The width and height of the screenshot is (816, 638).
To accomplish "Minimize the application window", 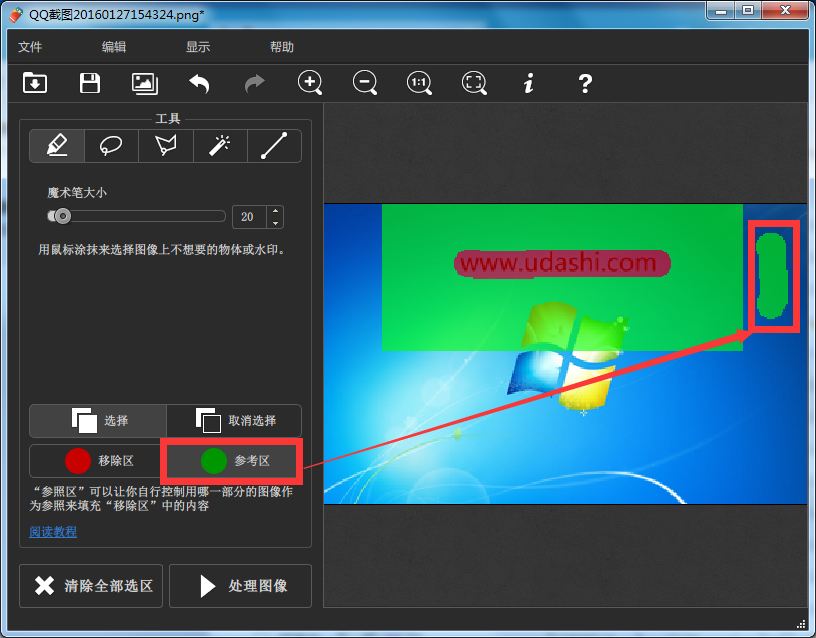I will coord(721,11).
